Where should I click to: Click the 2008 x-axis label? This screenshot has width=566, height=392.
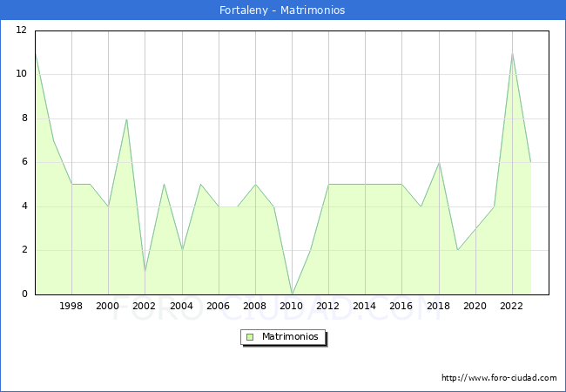pos(254,306)
